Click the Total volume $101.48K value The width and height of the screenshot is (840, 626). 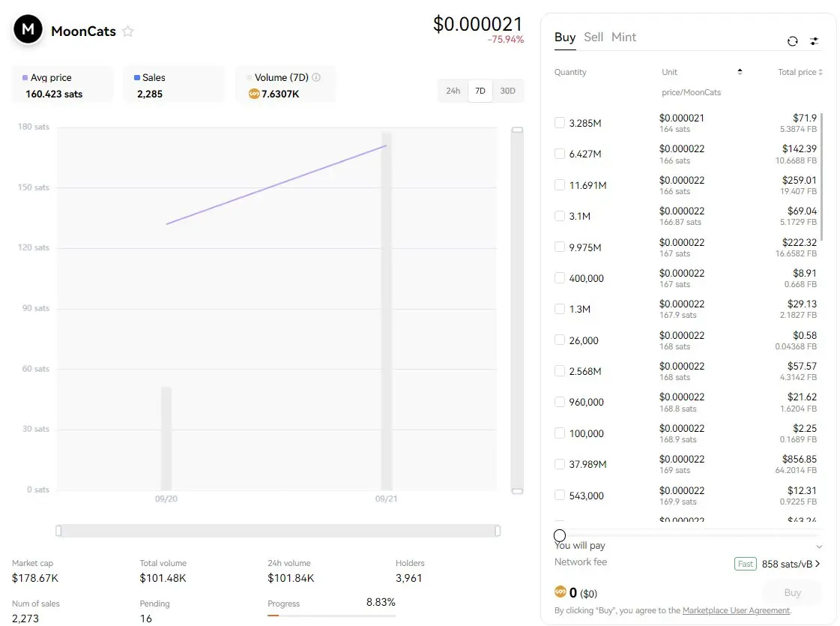[163, 578]
